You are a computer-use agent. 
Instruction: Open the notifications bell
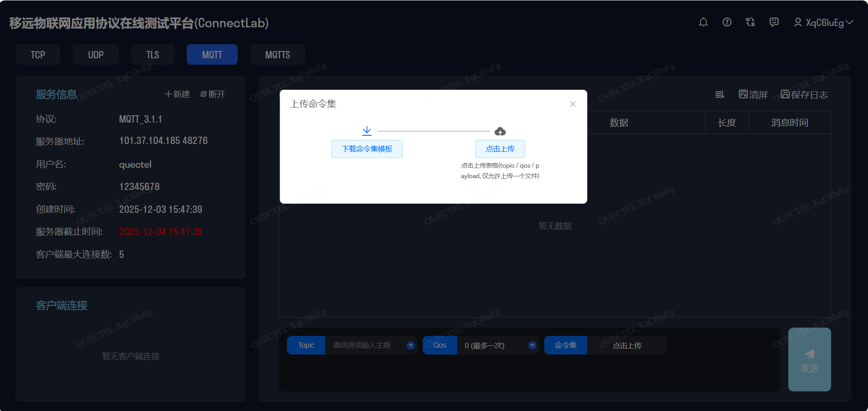pyautogui.click(x=703, y=22)
